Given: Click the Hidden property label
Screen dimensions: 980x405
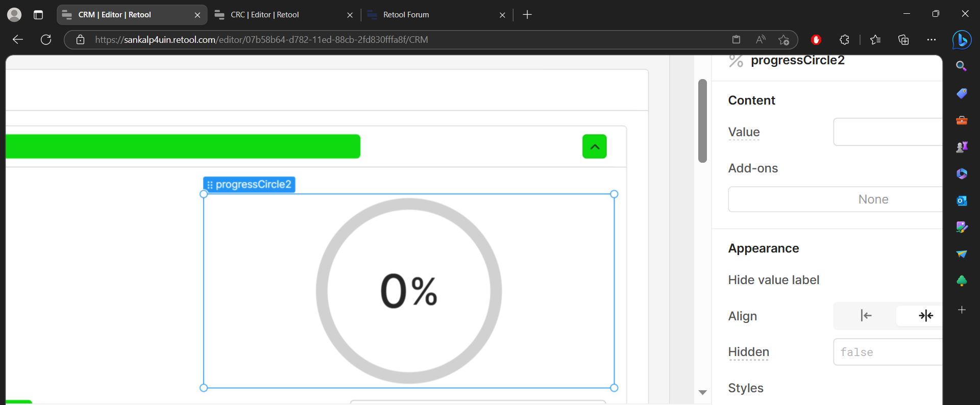Looking at the screenshot, I should click(748, 352).
